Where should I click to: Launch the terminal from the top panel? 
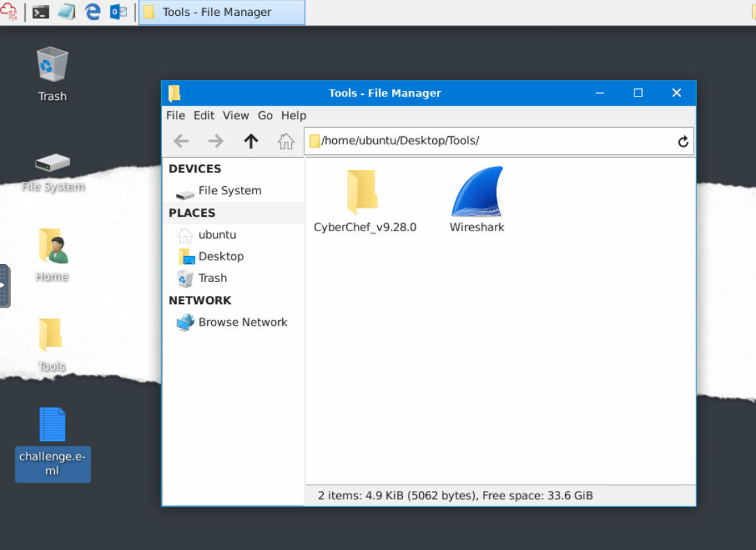40,12
